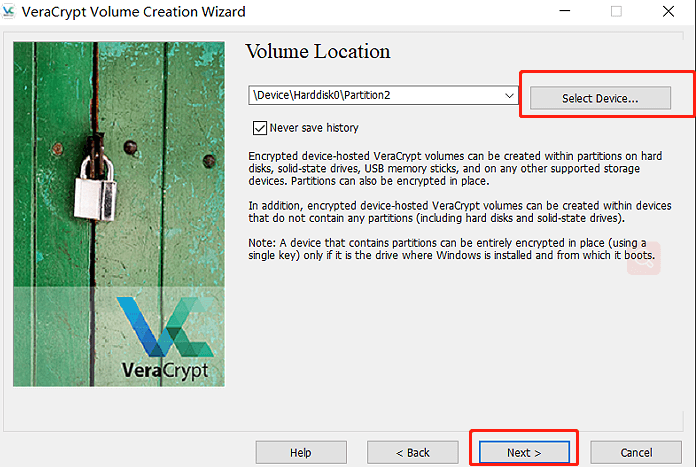This screenshot has height=467, width=696.
Task: Click the Select Device... button
Action: (600, 98)
